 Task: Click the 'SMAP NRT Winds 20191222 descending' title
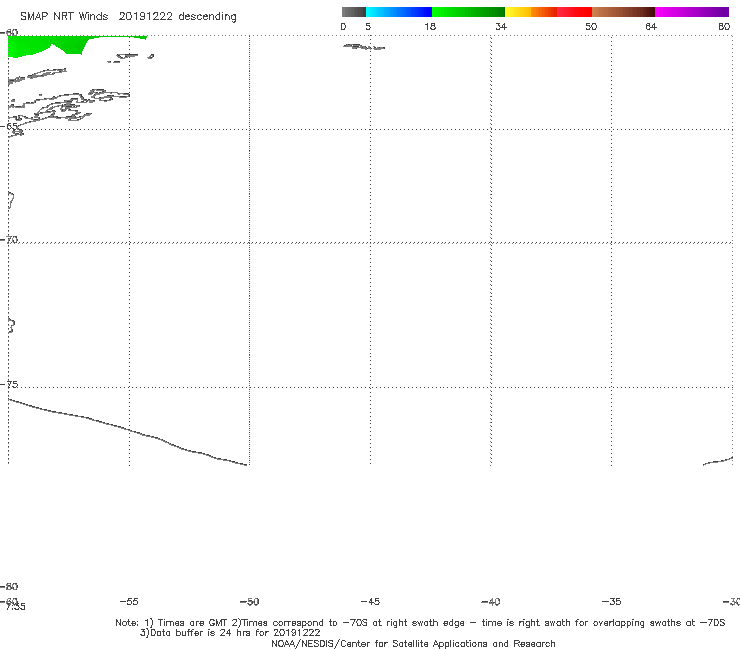pos(128,16)
